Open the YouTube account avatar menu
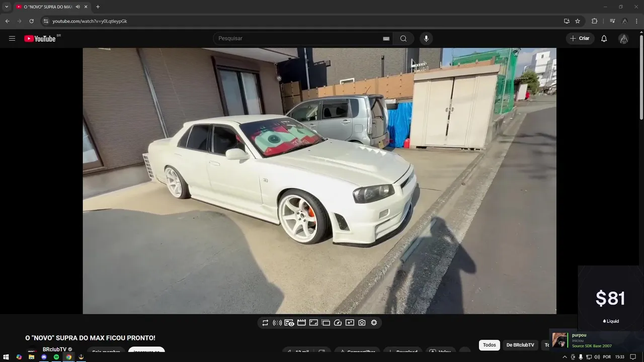Image resolution: width=644 pixels, height=362 pixels. pyautogui.click(x=623, y=39)
